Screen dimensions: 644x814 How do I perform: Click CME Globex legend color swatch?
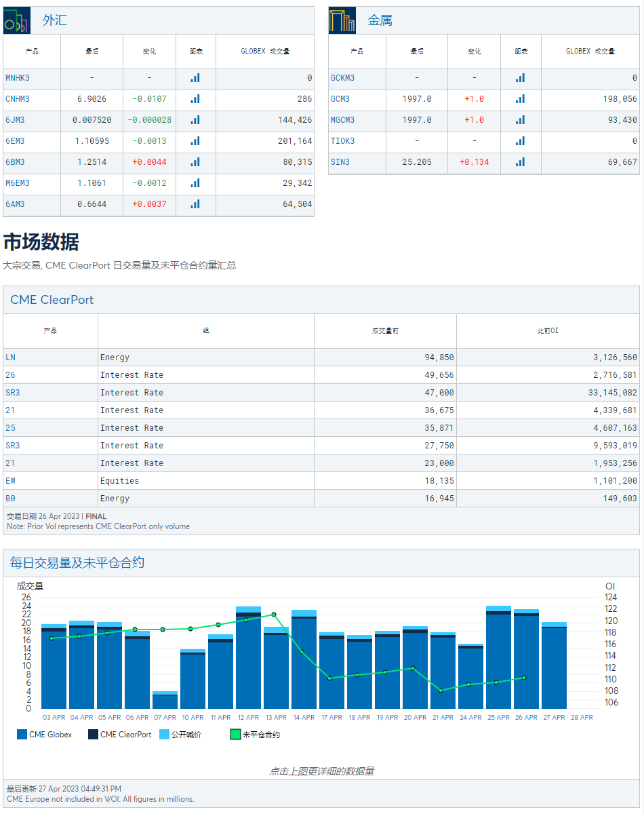click(22, 735)
